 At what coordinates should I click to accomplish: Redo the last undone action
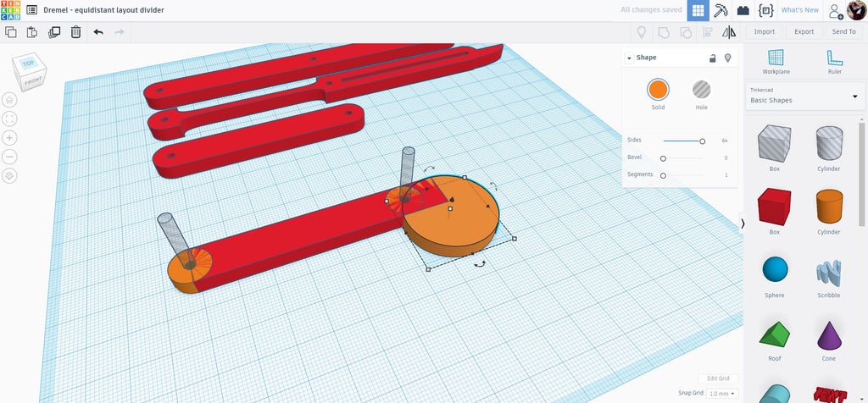[119, 32]
